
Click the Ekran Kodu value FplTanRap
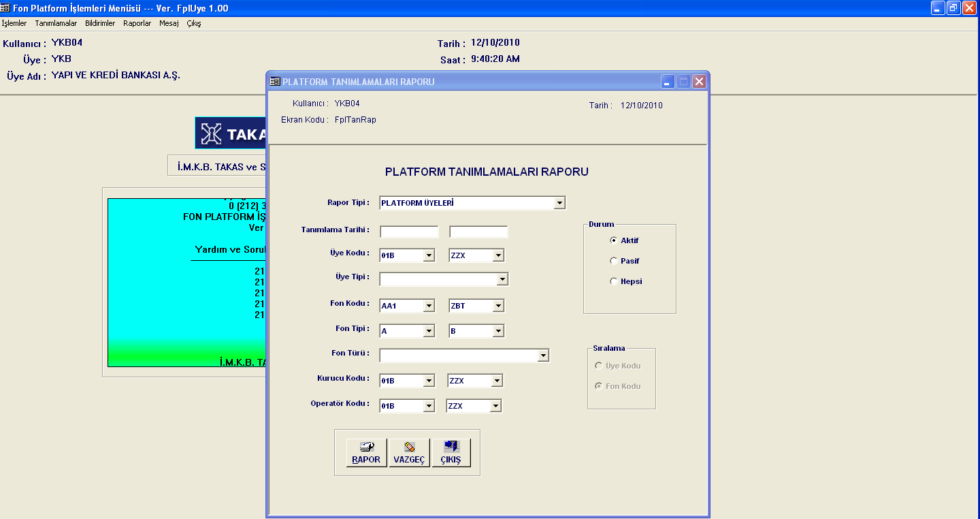pos(355,120)
